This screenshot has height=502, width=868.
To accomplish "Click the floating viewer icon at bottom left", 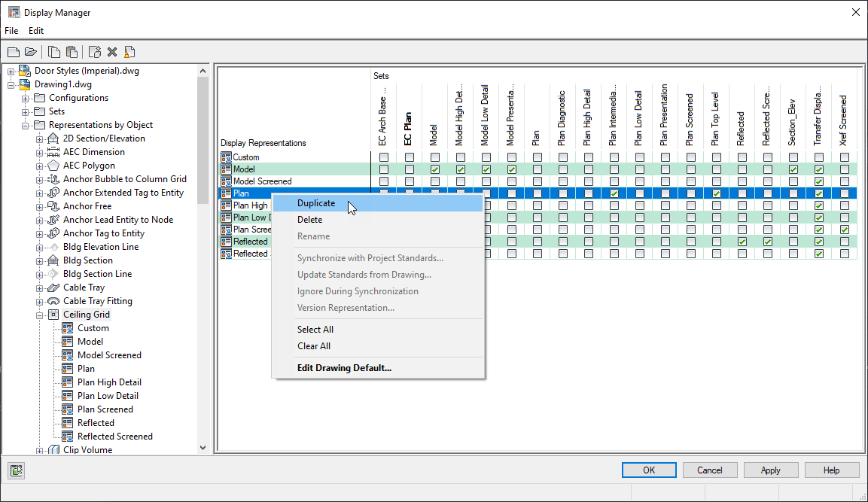I will click(x=16, y=469).
